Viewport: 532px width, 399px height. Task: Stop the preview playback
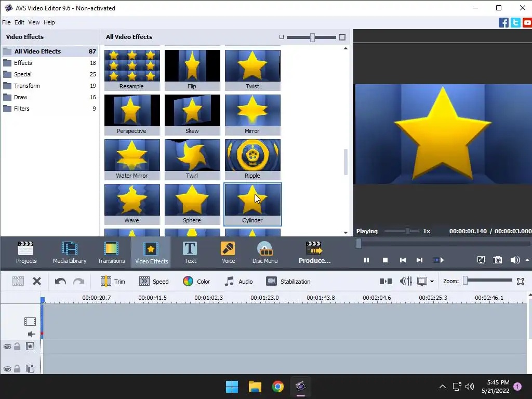pyautogui.click(x=385, y=260)
